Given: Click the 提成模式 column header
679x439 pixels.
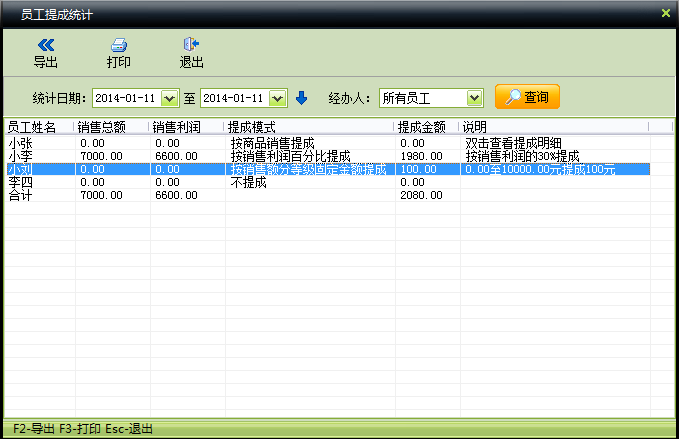Looking at the screenshot, I should point(309,127).
